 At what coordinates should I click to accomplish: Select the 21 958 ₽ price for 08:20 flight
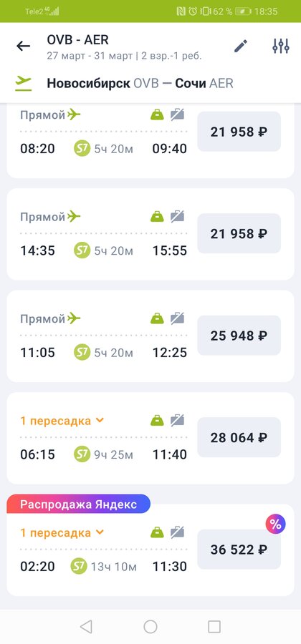pos(239,132)
